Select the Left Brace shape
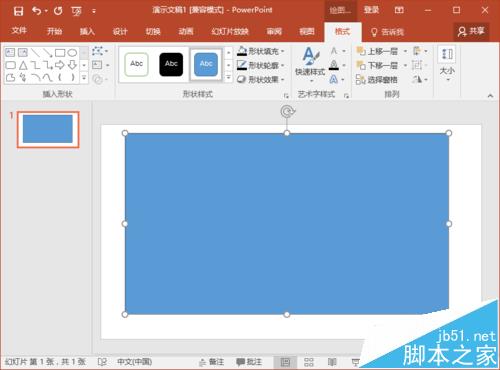Image resolution: width=500 pixels, height=370 pixels. tap(60, 78)
